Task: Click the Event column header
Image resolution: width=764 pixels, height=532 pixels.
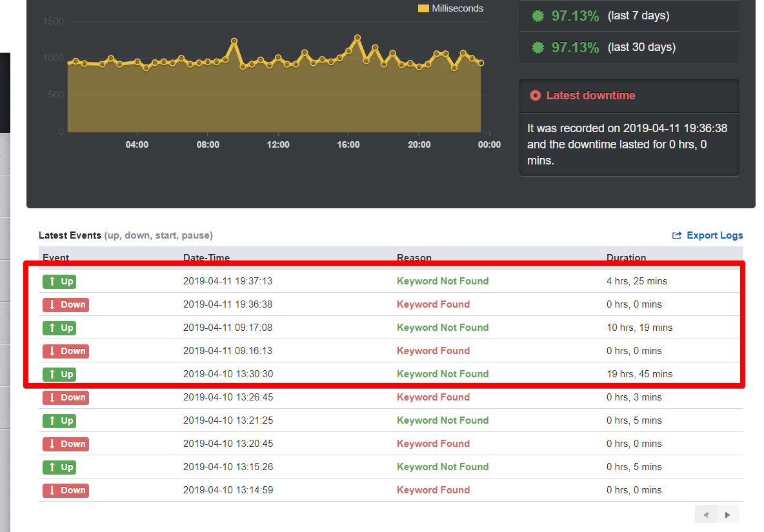Action: coord(55,257)
